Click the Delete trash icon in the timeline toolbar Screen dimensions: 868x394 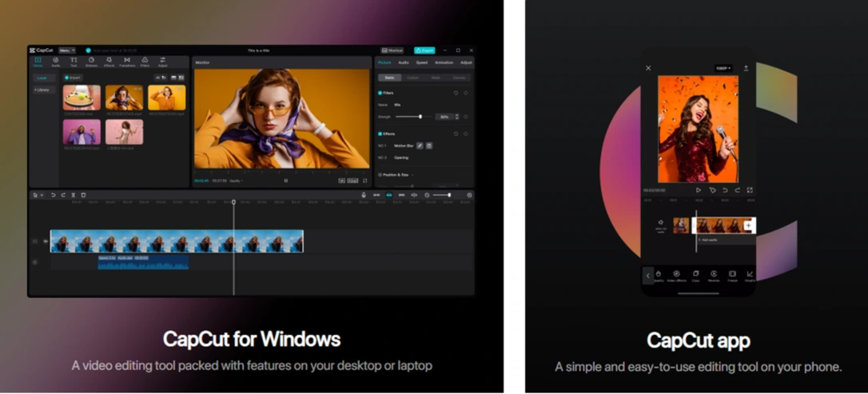pyautogui.click(x=83, y=195)
